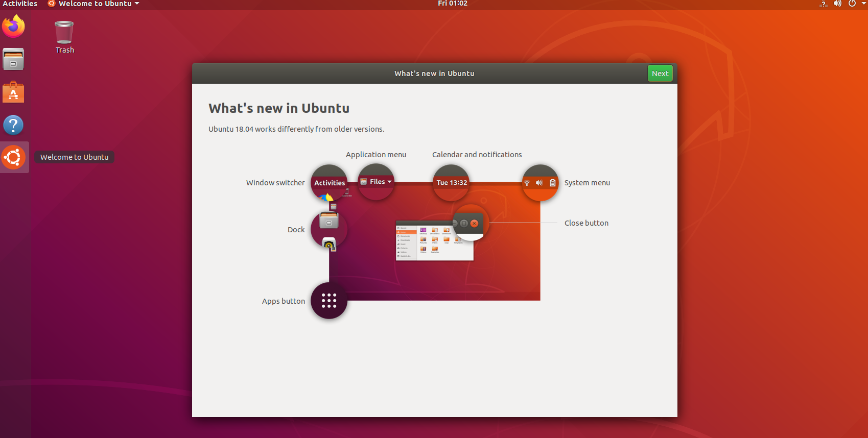Viewport: 868px width, 438px height.
Task: Click the 'What's new in Ubuntu' heading
Action: tap(279, 108)
